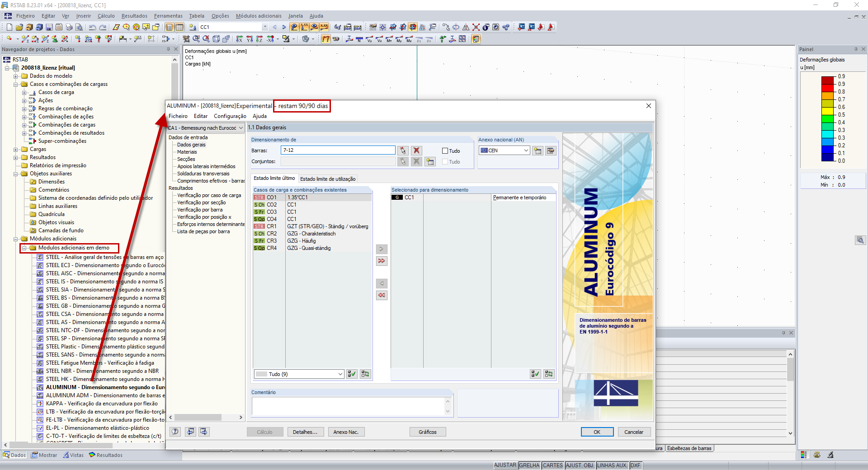The width and height of the screenshot is (868, 470).
Task: Open the Ferramentas menu
Action: [x=168, y=16]
